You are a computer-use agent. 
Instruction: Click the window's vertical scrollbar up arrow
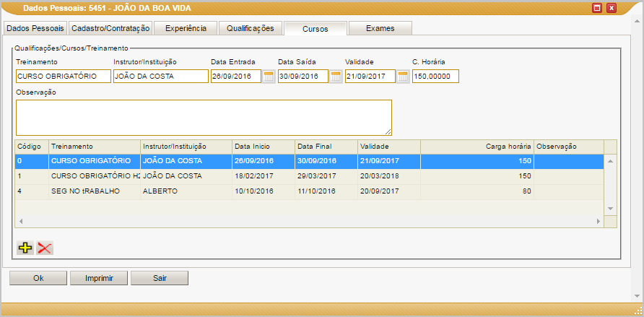[x=637, y=20]
